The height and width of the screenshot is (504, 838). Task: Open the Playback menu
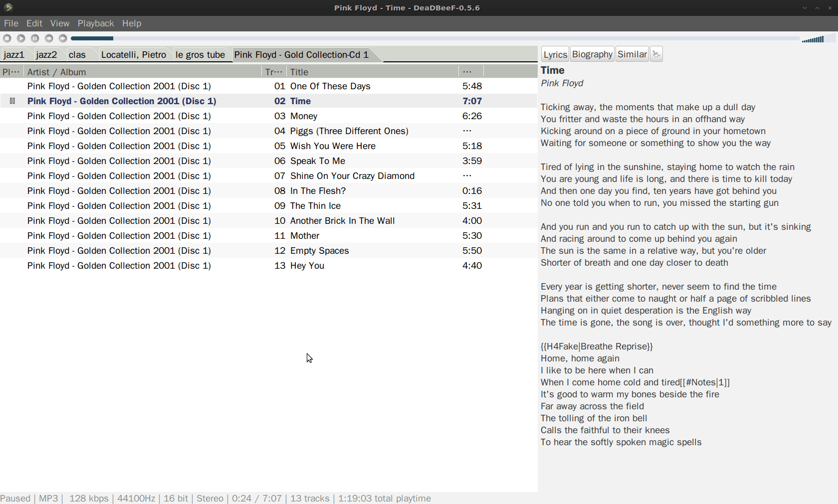96,23
